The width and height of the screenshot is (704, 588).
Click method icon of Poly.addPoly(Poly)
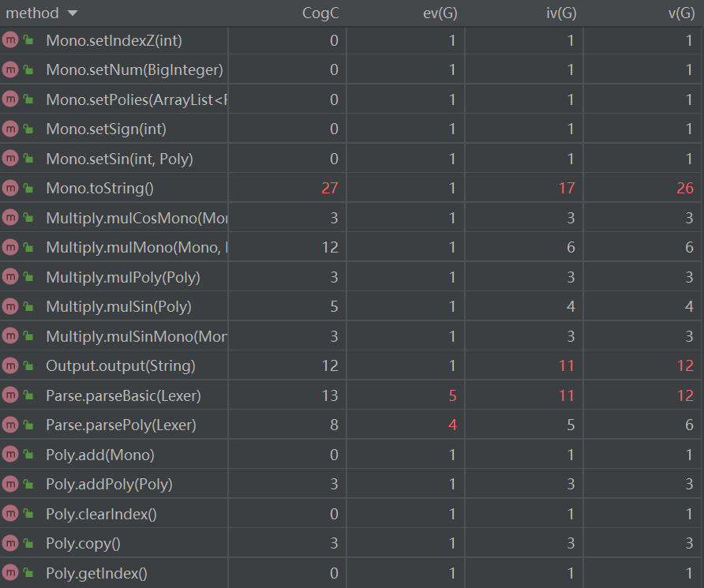point(10,484)
